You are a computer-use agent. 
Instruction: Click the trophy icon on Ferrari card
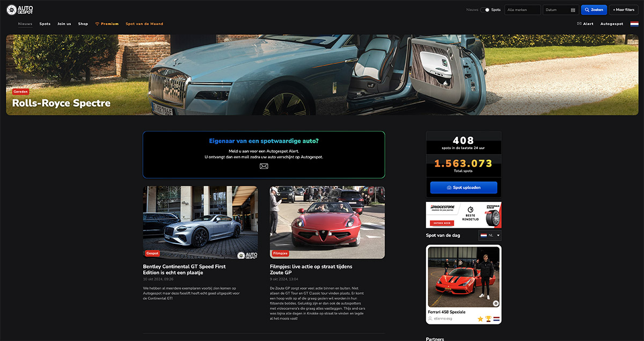tap(488, 319)
